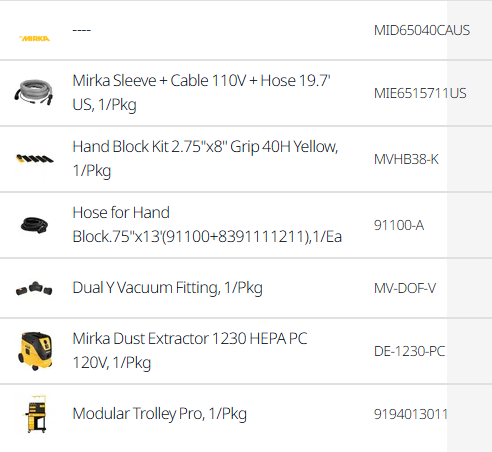Click the Mirka logo thumbnail
492x452 pixels.
pos(35,39)
